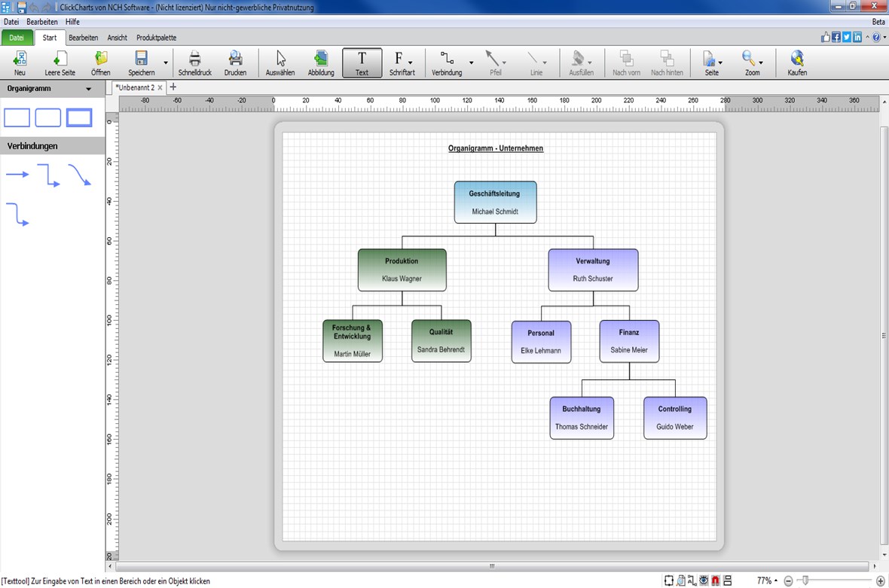The image size is (889, 588).
Task: Pick the thick-bordered rectangle shape
Action: point(79,118)
